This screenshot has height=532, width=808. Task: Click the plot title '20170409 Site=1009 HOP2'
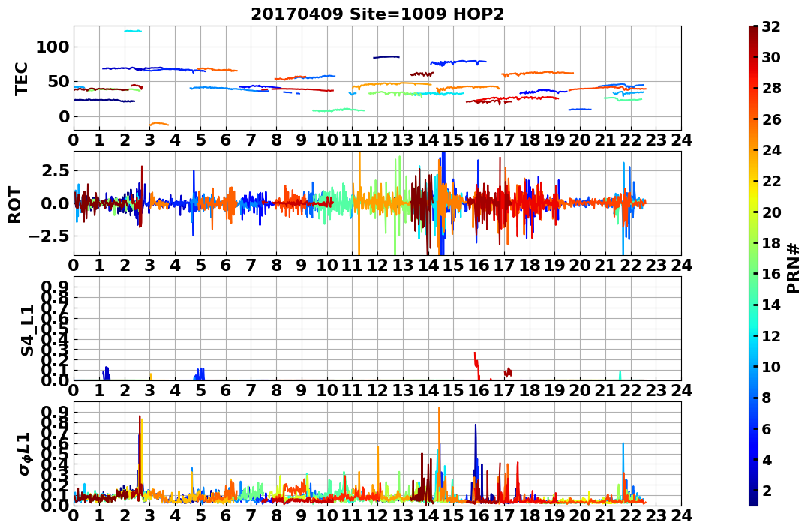tap(377, 14)
